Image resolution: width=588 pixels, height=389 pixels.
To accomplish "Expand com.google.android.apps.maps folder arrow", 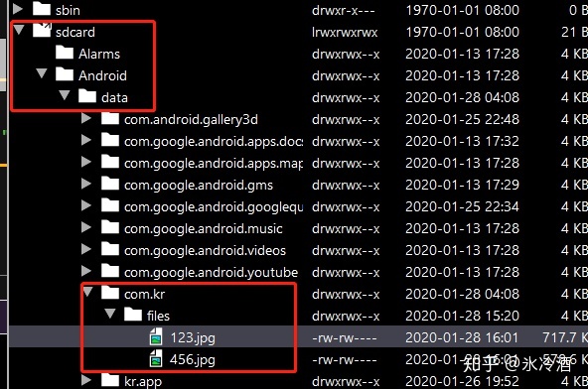I will (x=86, y=162).
